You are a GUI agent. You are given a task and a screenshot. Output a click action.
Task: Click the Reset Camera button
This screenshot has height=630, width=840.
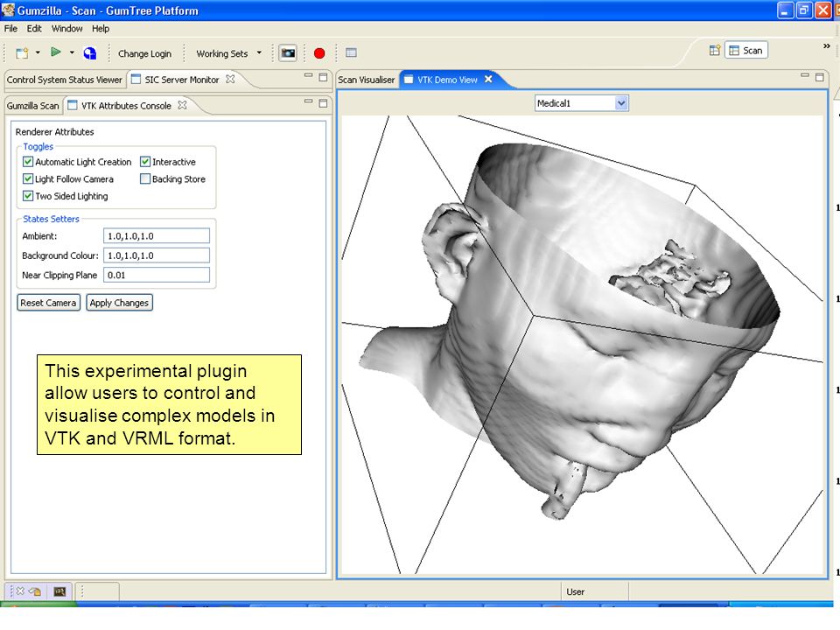tap(48, 303)
